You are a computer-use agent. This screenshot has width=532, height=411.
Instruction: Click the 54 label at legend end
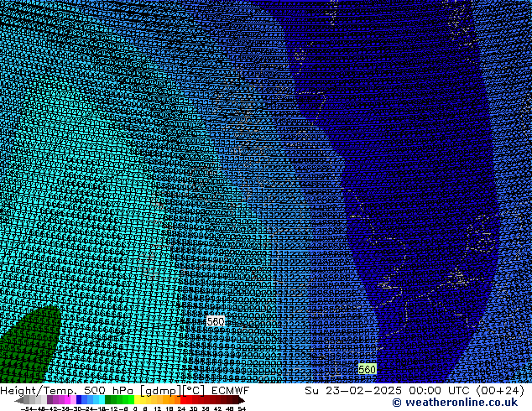242,408
